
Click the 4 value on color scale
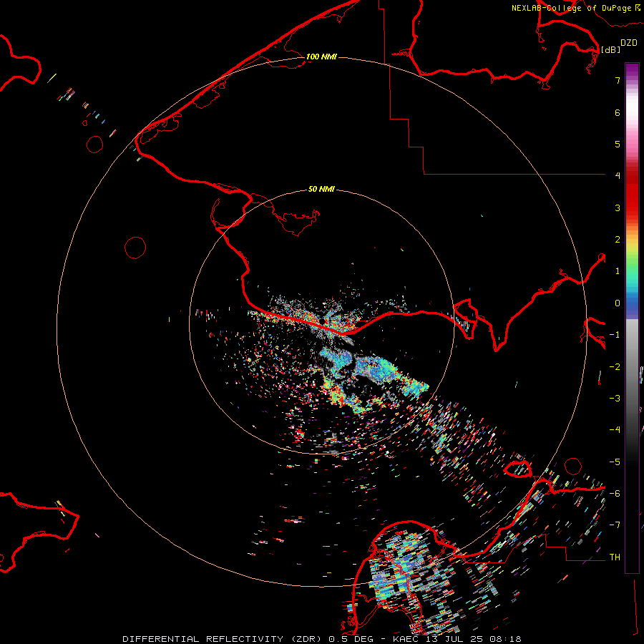[618, 176]
